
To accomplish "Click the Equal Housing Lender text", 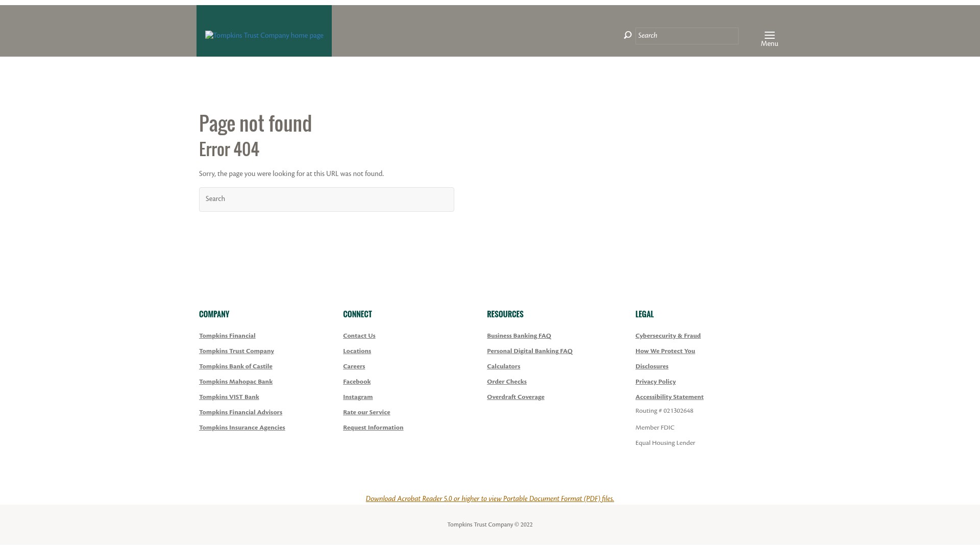I will (665, 443).
